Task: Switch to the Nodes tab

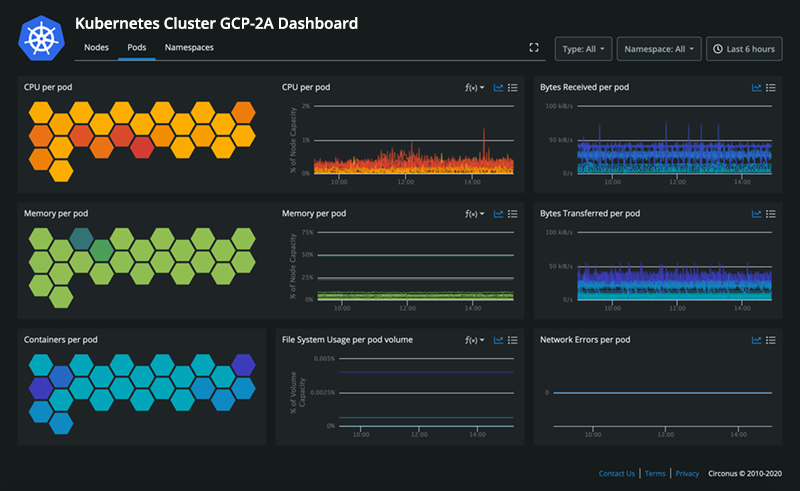Action: point(97,47)
